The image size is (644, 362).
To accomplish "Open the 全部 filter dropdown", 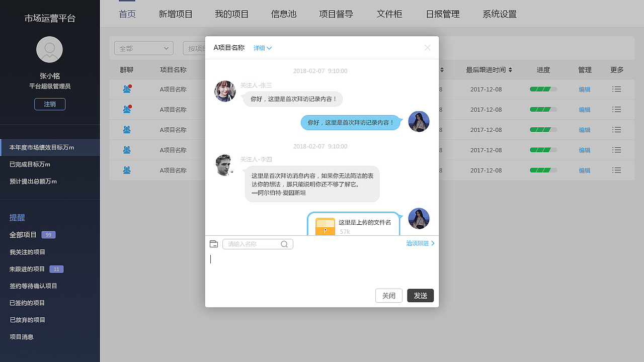I will click(143, 48).
